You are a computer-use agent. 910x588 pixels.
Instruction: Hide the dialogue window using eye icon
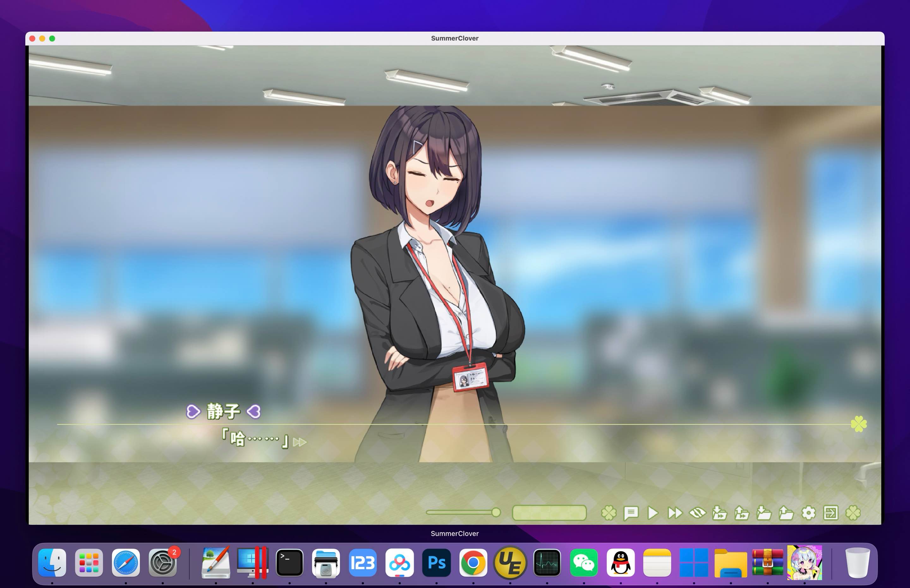[x=697, y=513]
